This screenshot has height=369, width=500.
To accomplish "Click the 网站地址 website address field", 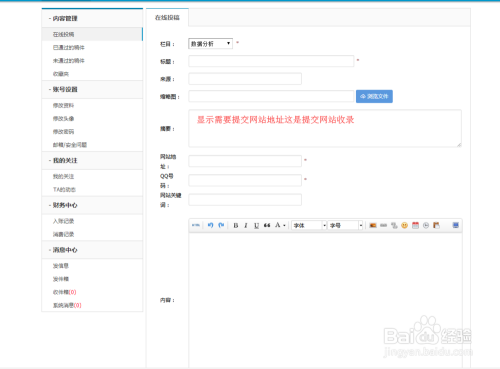I will 245,161.
